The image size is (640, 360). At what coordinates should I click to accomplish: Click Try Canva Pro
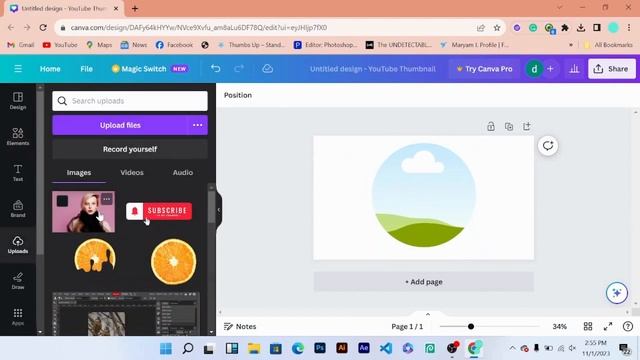click(x=484, y=69)
